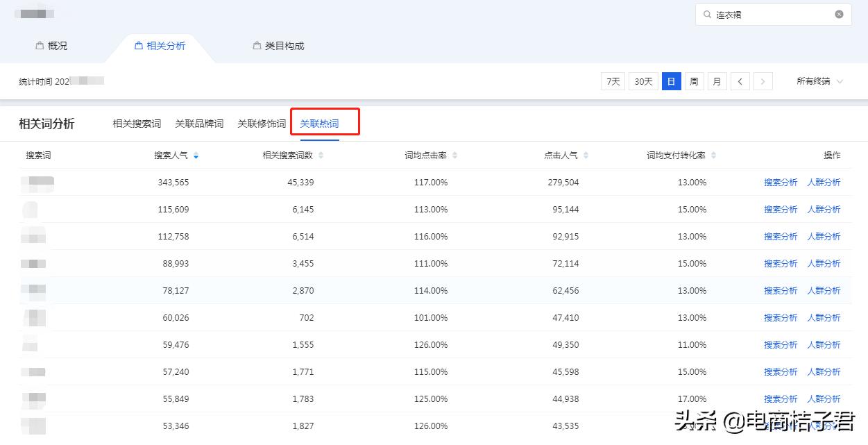The image size is (868, 445).
Task: Toggle the 日 date view
Action: point(670,81)
